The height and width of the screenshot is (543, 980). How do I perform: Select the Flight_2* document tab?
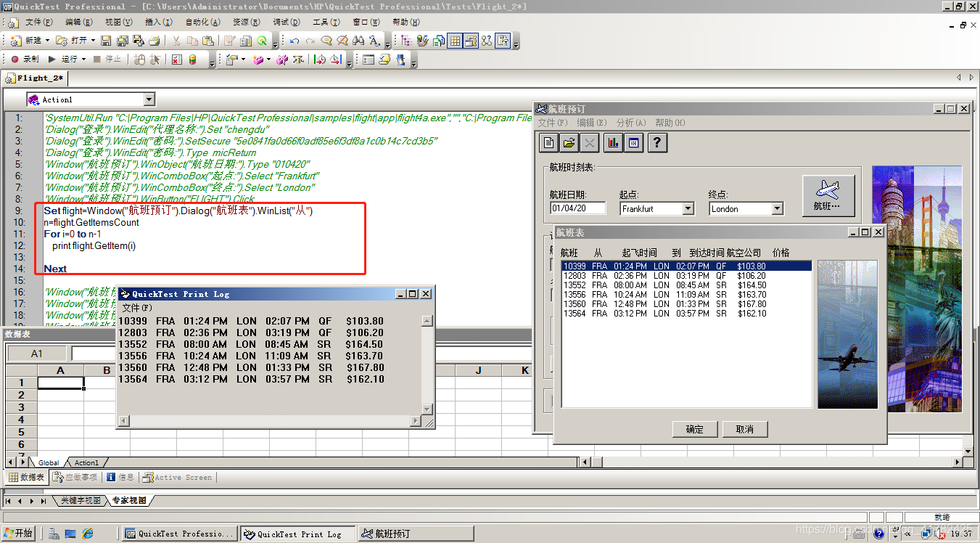click(x=36, y=78)
